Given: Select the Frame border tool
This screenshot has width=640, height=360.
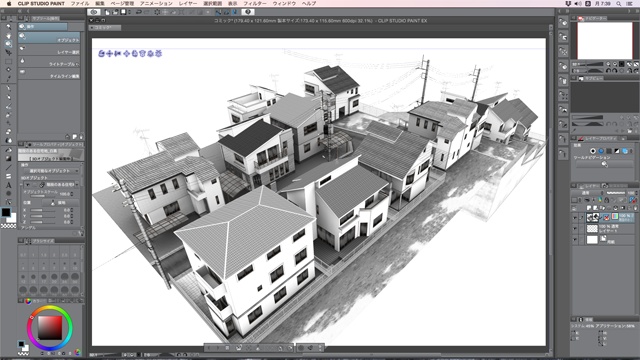Looking at the screenshot, I should [x=8, y=176].
